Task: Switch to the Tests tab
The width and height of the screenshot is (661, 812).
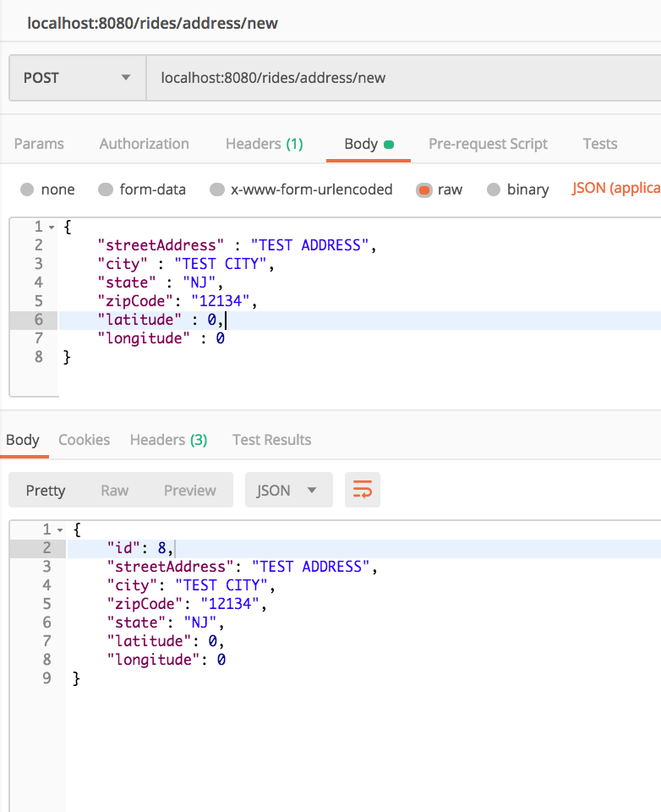Action: click(x=600, y=144)
